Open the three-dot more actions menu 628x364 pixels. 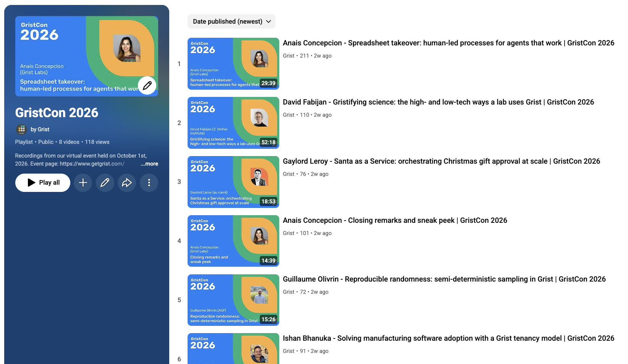click(149, 183)
